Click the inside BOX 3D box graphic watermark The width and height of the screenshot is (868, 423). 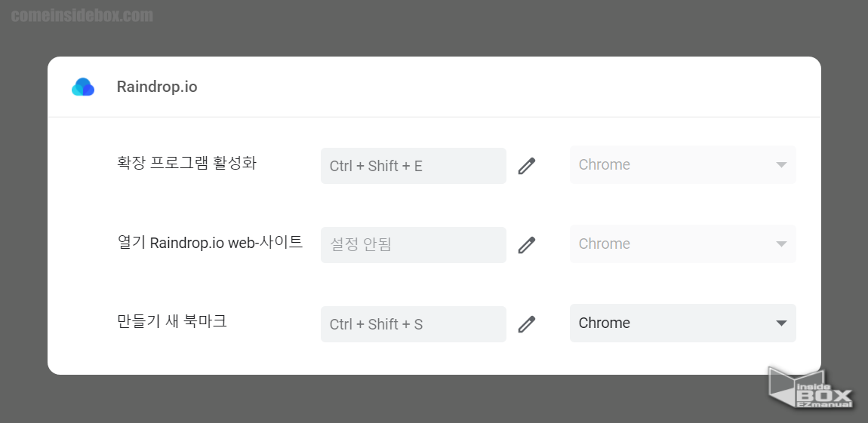click(x=811, y=387)
